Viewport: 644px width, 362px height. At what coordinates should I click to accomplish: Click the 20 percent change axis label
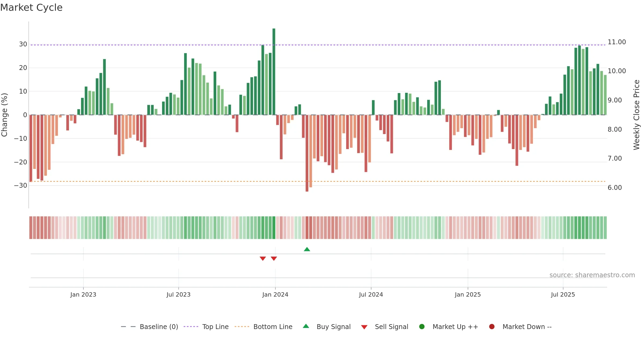(23, 68)
